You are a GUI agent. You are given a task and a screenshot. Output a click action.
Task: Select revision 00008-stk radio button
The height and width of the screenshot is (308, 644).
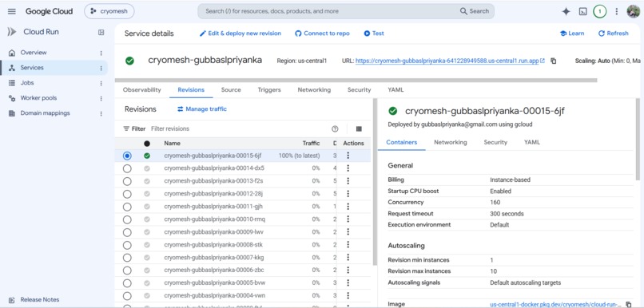click(x=127, y=245)
